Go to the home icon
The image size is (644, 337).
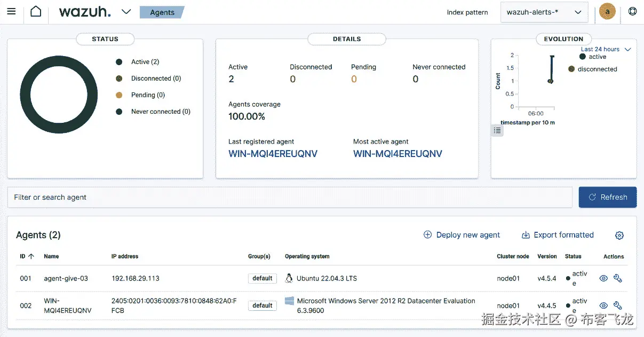[36, 11]
